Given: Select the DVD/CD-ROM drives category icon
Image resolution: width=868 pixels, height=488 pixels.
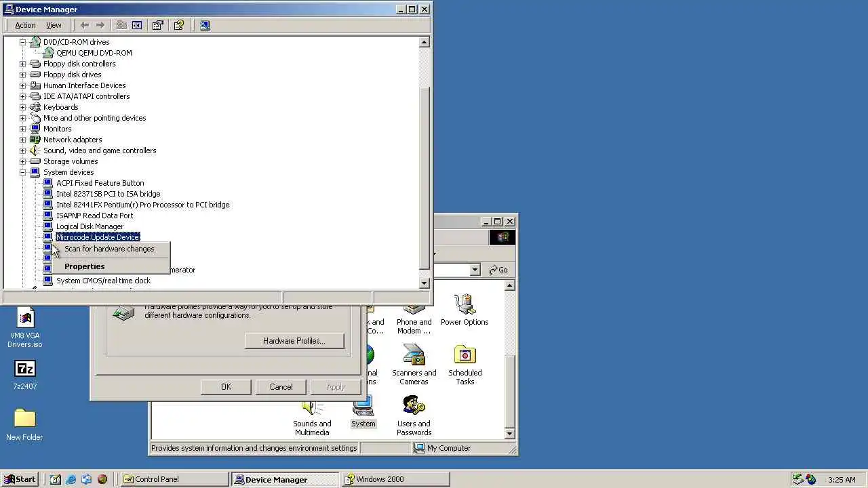Looking at the screenshot, I should tap(35, 42).
